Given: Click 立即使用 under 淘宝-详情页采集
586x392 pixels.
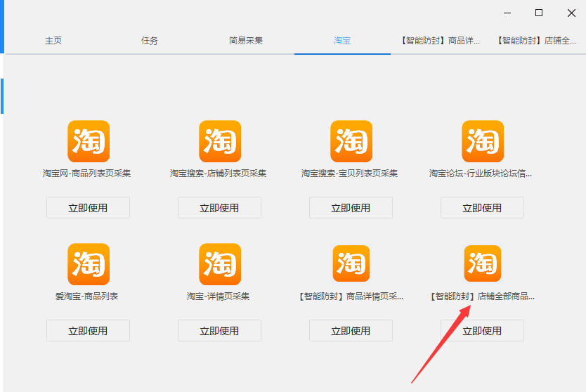Looking at the screenshot, I should pos(219,331).
